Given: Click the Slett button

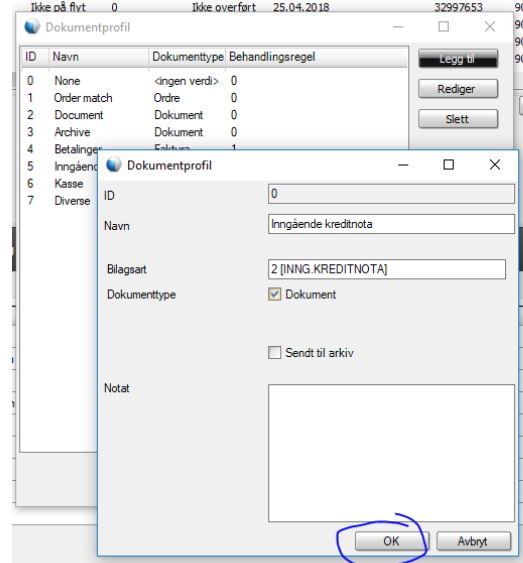Looking at the screenshot, I should 458,119.
